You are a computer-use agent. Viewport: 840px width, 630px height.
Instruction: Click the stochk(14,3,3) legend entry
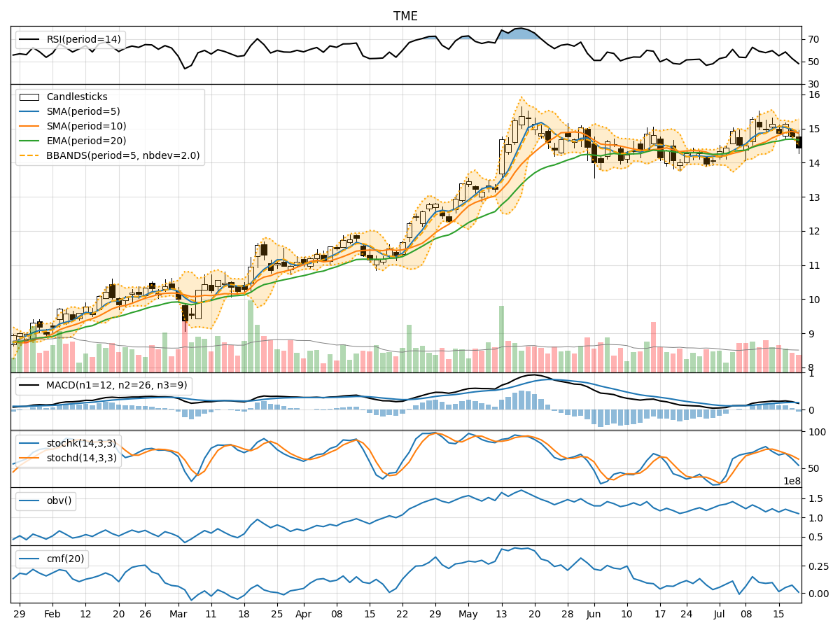pos(81,442)
